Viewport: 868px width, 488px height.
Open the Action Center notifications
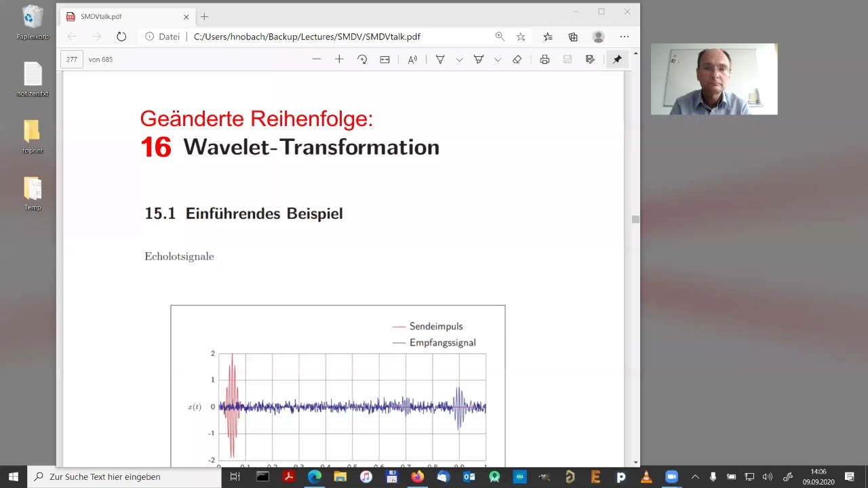pos(850,476)
